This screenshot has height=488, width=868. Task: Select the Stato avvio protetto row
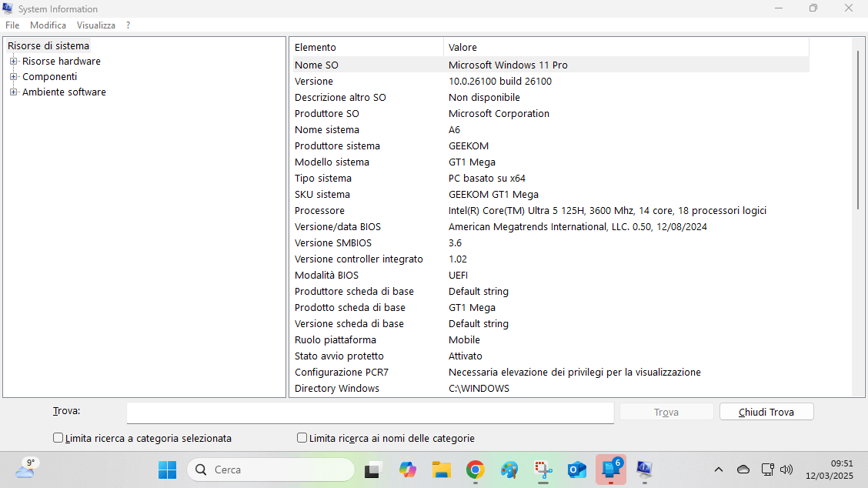click(x=551, y=356)
